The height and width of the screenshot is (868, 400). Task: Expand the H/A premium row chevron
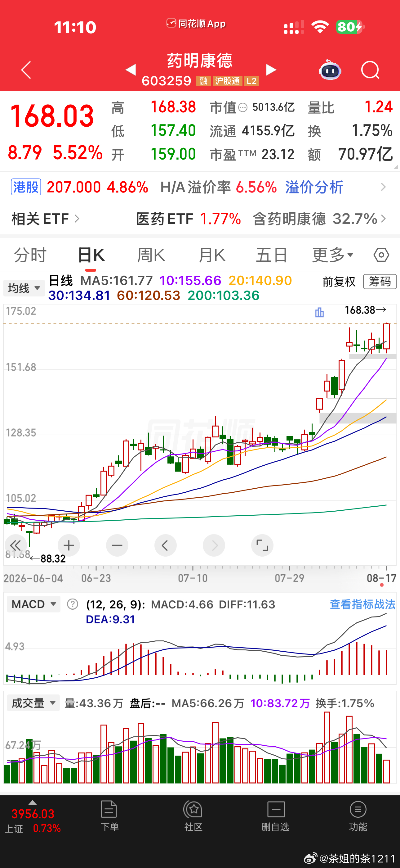click(x=383, y=187)
